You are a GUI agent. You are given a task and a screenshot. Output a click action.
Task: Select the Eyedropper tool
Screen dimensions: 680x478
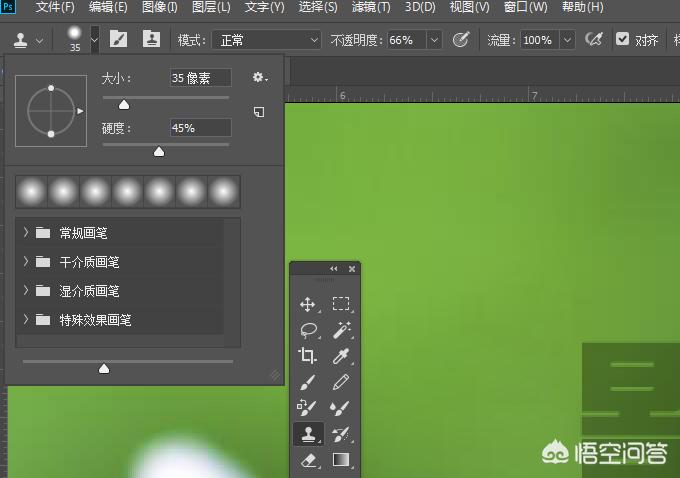click(341, 356)
